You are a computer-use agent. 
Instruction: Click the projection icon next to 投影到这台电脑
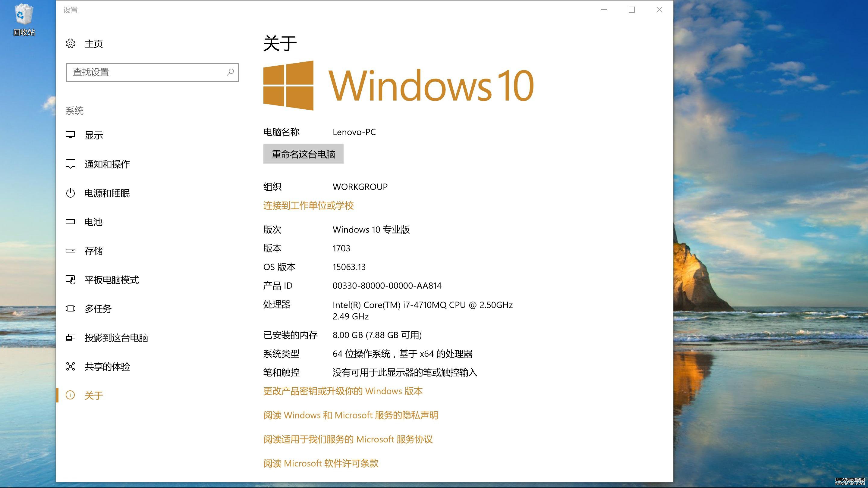pos(70,337)
